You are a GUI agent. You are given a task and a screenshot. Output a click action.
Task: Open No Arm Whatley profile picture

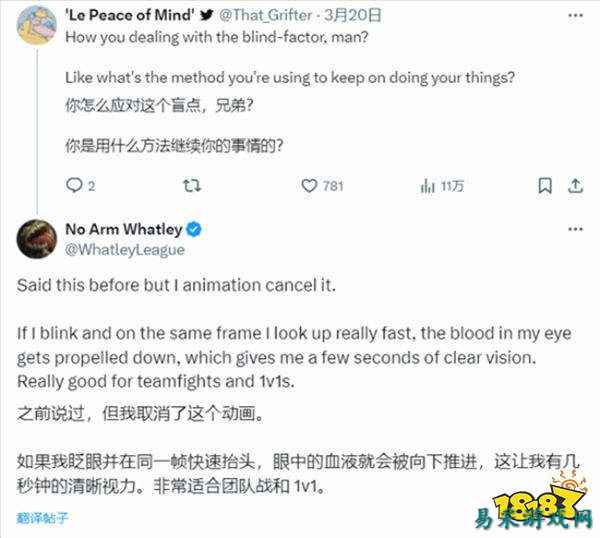point(37,239)
